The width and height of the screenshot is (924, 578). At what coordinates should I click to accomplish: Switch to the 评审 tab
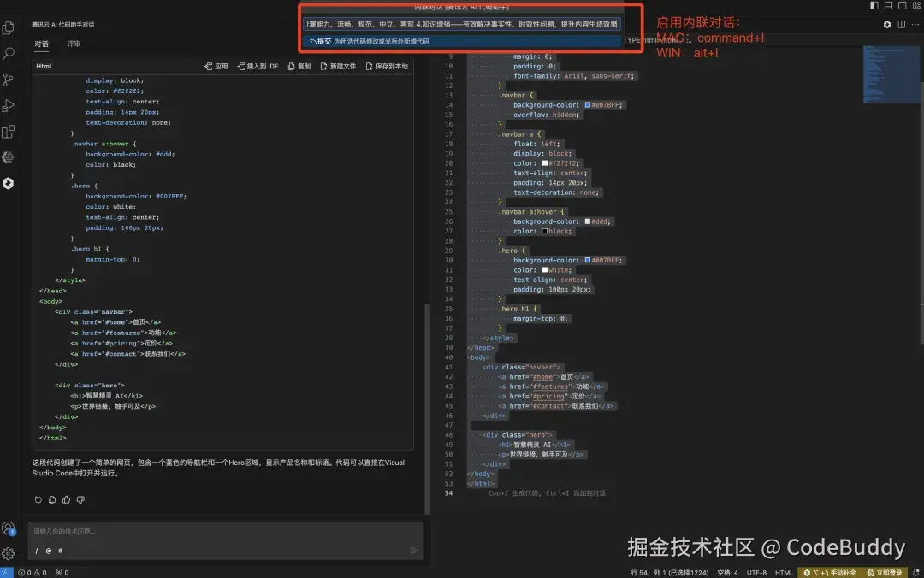coord(73,44)
